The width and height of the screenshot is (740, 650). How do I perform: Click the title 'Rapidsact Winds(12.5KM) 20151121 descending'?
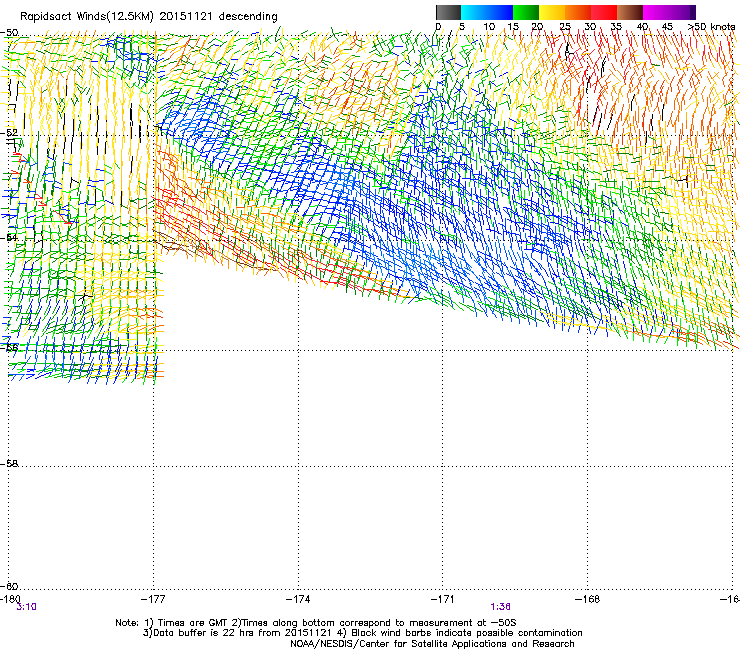click(149, 16)
